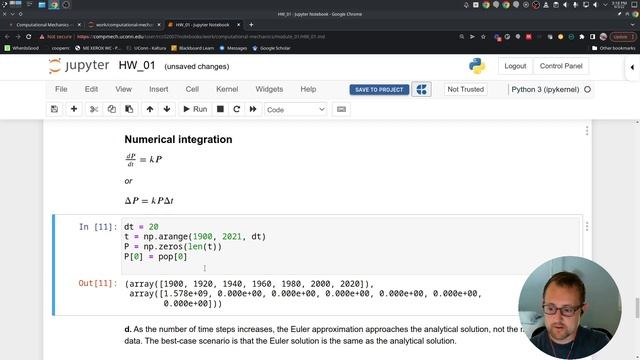Switch to the work/computational-mech browser tab
The width and height of the screenshot is (640, 360).
coord(124,25)
